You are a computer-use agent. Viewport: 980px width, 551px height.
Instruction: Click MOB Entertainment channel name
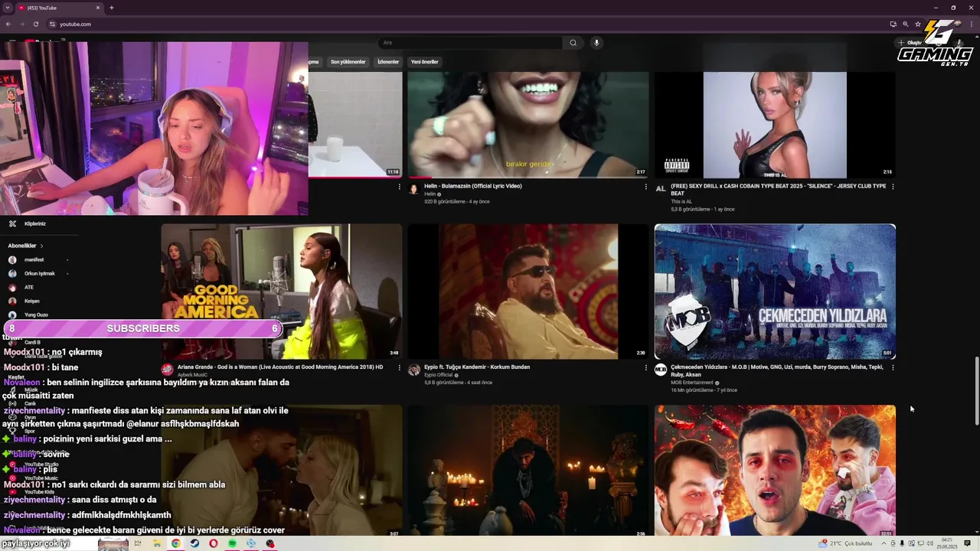point(692,383)
